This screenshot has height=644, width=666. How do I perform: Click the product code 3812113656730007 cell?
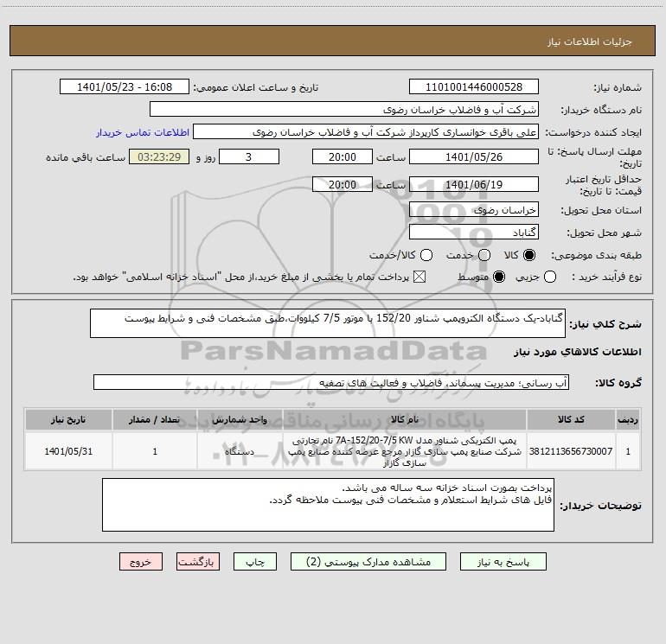point(571,451)
